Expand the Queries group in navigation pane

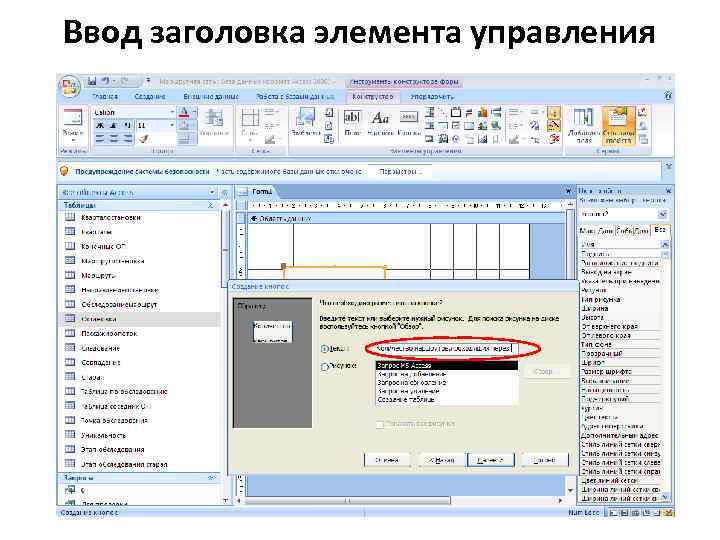[x=212, y=478]
